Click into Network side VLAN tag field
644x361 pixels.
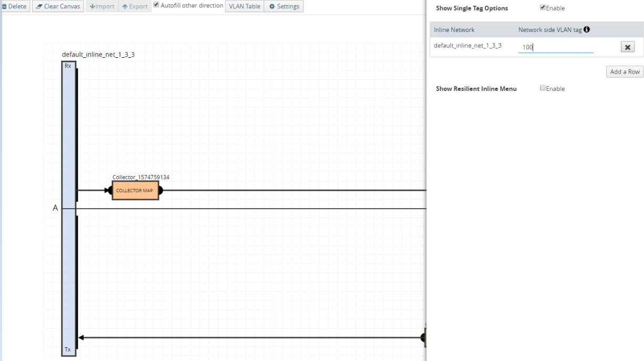(x=556, y=47)
